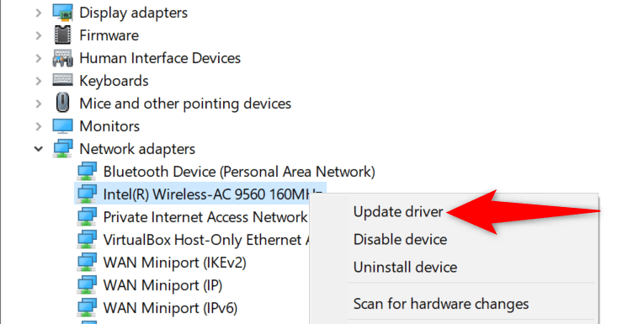Click the Monitors category icon
This screenshot has height=324, width=644.
coord(62,126)
